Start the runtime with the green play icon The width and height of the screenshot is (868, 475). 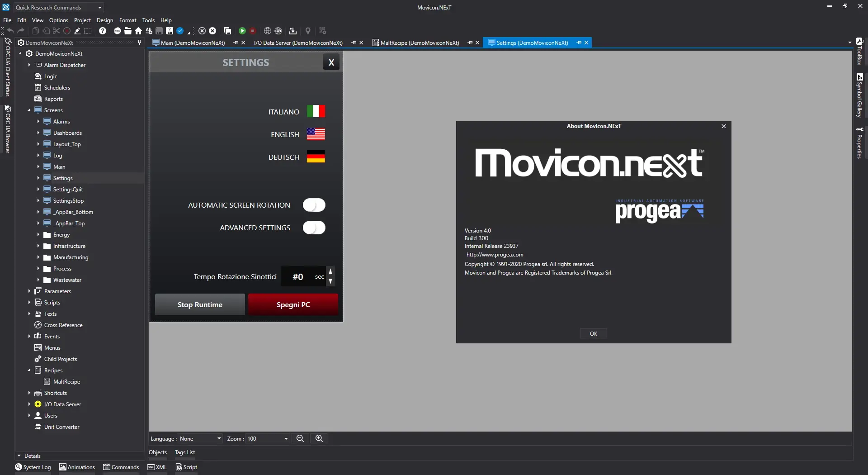tap(242, 31)
